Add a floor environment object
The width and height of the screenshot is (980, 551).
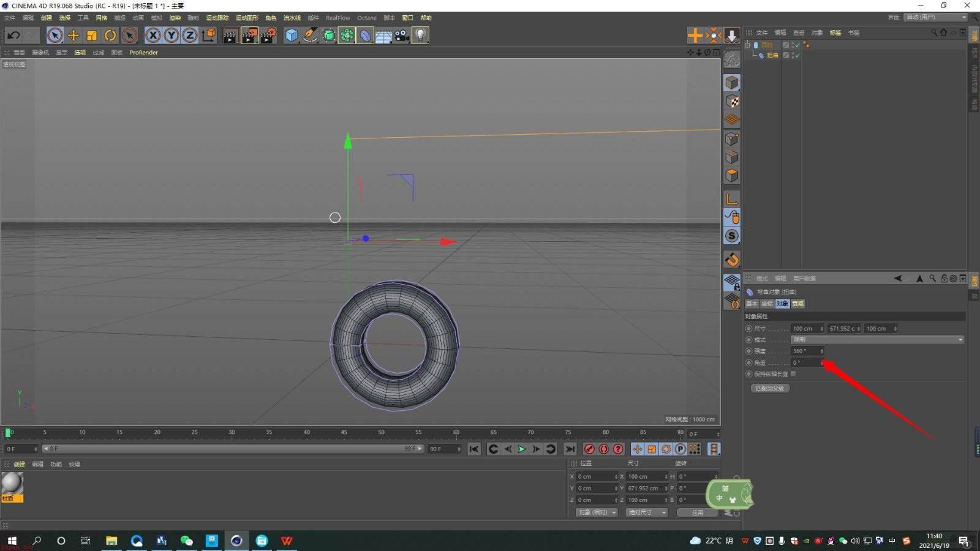[383, 36]
